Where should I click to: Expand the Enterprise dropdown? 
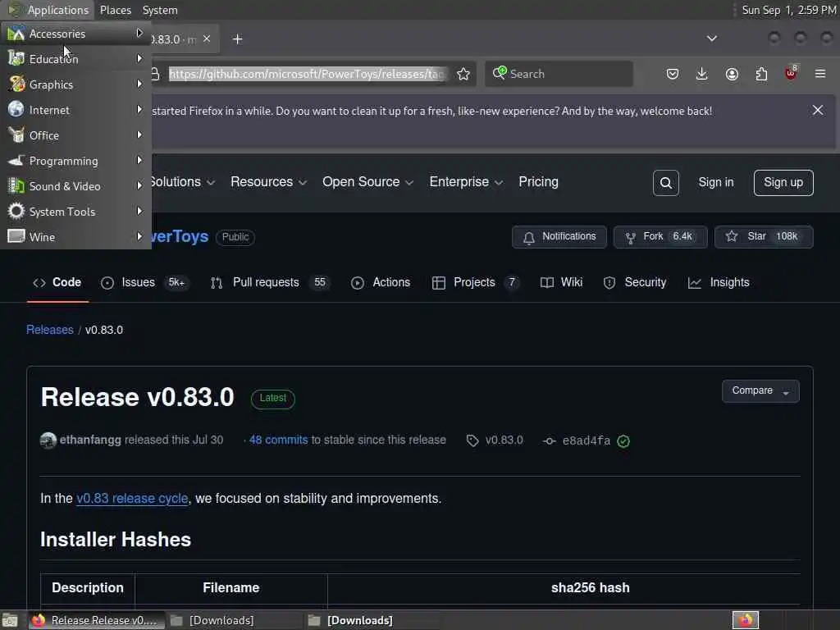click(x=466, y=182)
